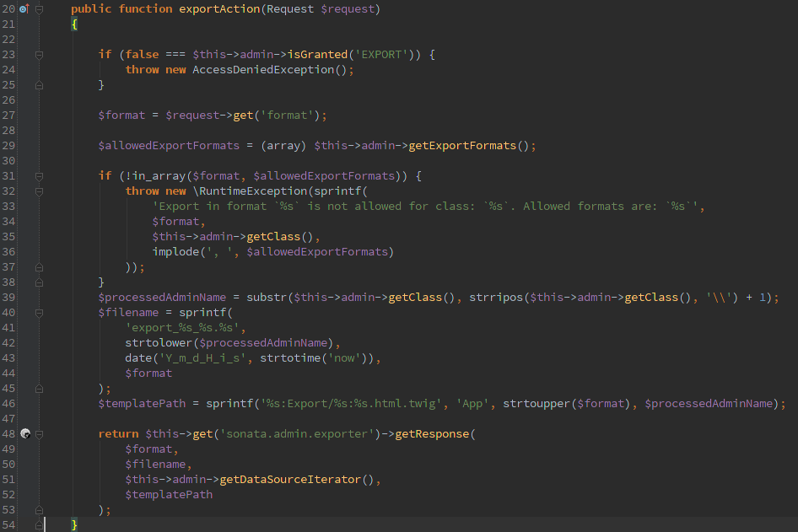Collapse the isGranted if block on line 23

tap(39, 55)
